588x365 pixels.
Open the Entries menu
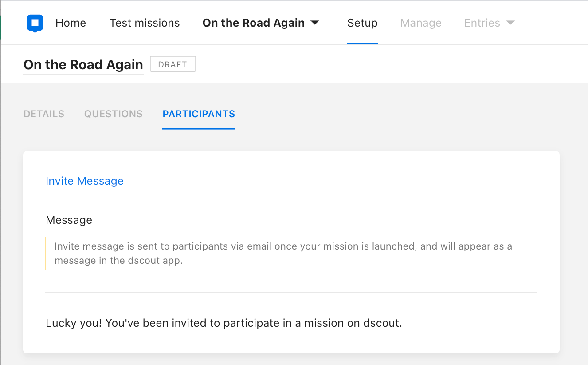click(x=482, y=23)
